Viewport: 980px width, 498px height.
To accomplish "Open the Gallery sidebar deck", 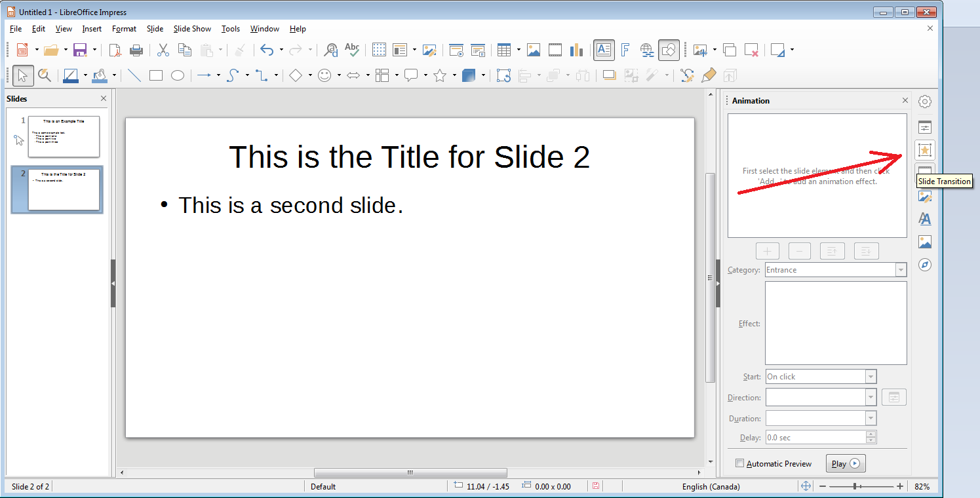I will [924, 242].
